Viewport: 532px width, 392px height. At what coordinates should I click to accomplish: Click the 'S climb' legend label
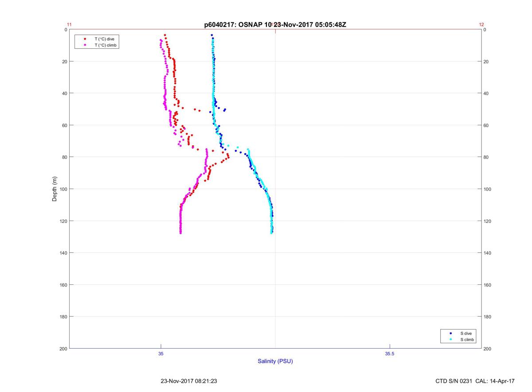[467, 340]
